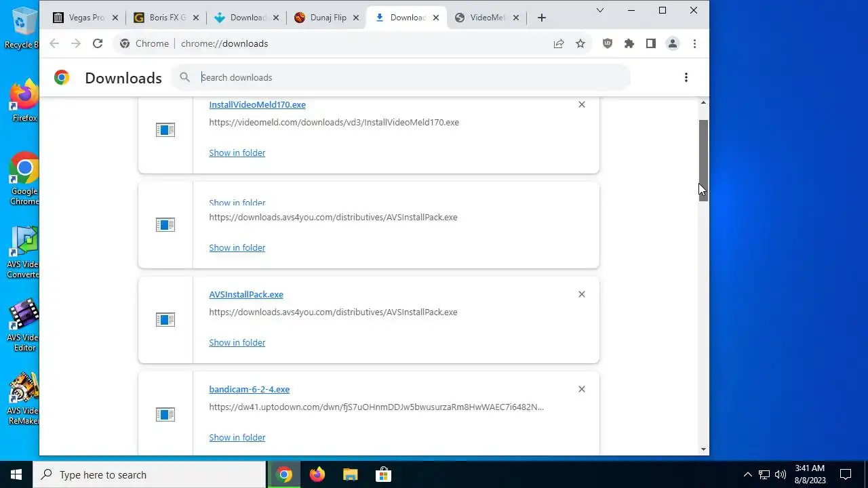Show bandicam-6-2-4.exe in folder
This screenshot has width=868, height=488.
237,437
